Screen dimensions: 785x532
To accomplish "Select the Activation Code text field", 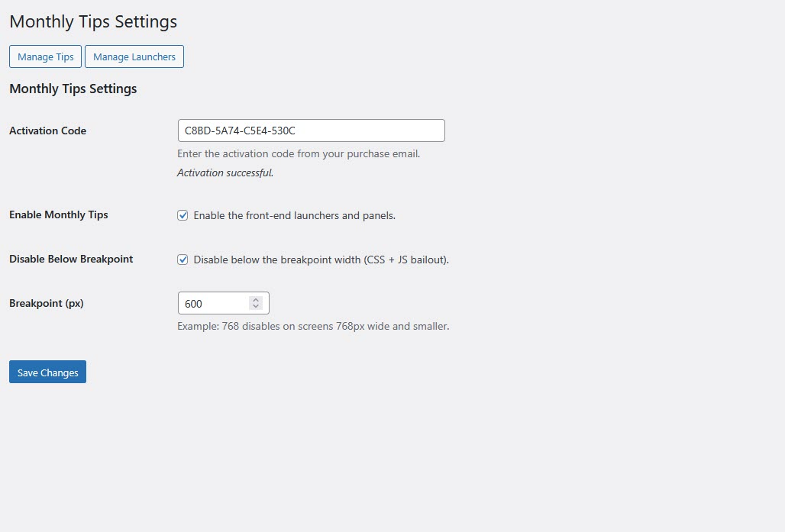I will pyautogui.click(x=311, y=131).
